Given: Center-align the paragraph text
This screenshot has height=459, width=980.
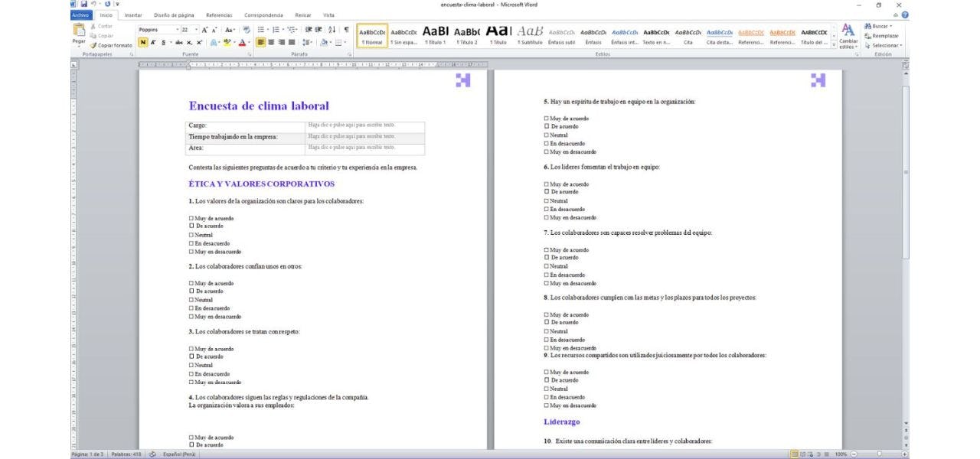Looking at the screenshot, I should (x=271, y=43).
